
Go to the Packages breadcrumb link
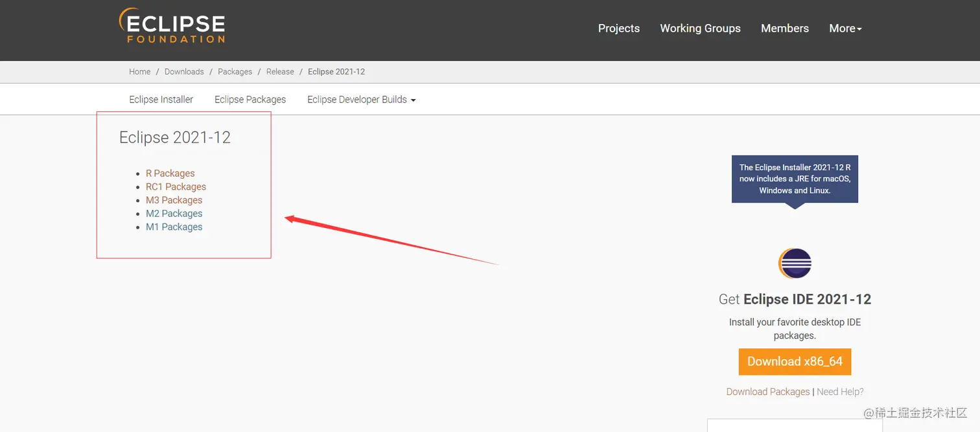(x=235, y=72)
